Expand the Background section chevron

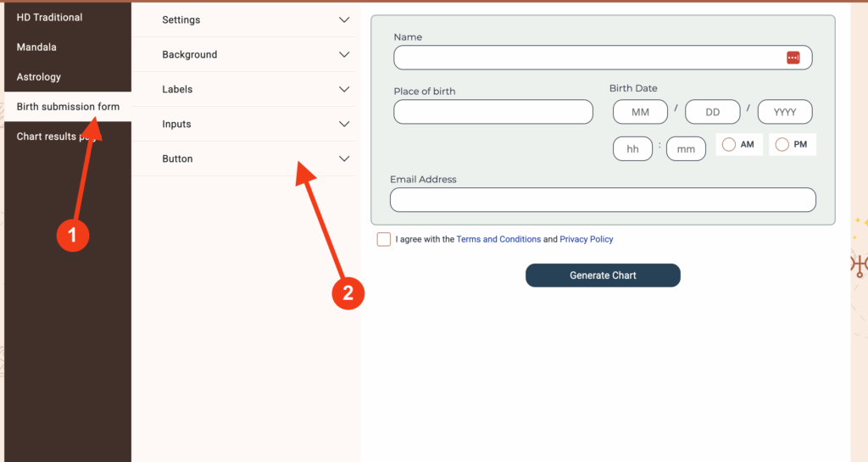pyautogui.click(x=344, y=54)
